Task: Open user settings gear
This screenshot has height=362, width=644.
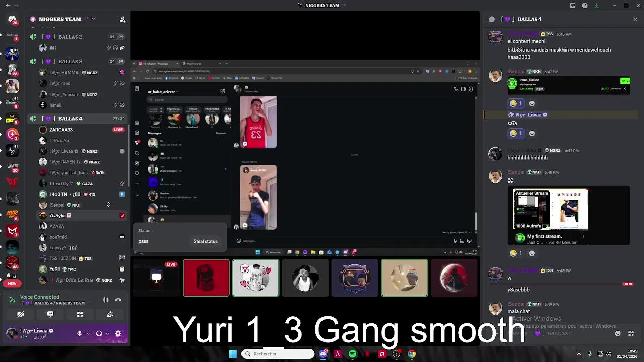Action: point(118,333)
